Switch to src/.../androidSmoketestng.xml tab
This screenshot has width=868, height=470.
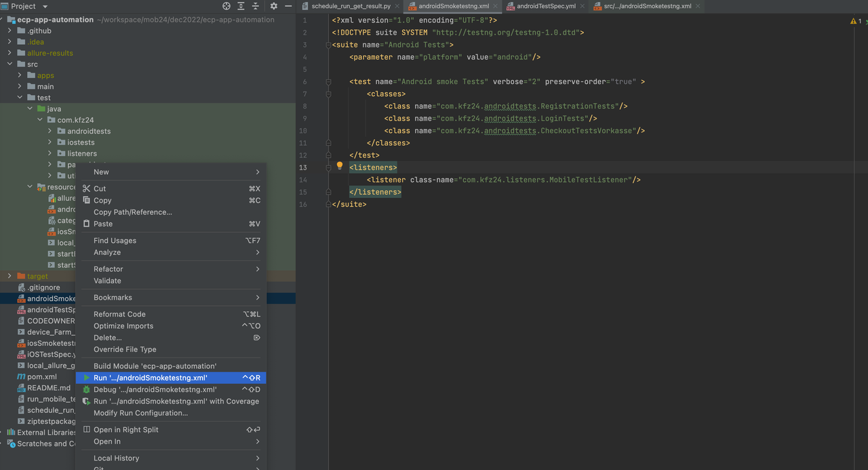647,6
